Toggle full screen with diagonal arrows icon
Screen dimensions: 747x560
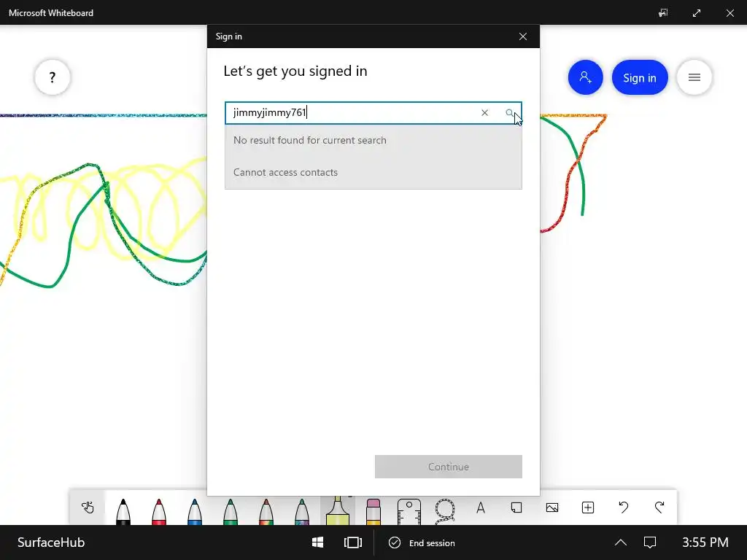697,13
